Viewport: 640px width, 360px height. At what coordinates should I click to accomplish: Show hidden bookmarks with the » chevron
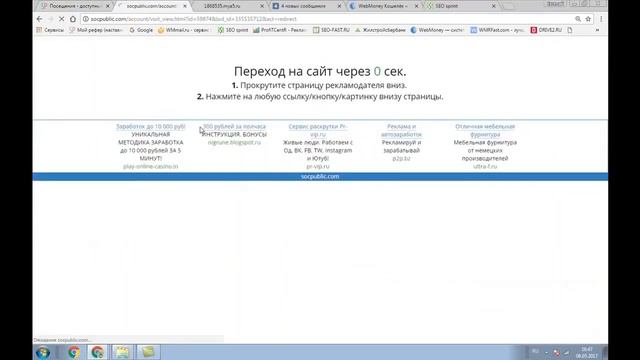click(x=597, y=30)
